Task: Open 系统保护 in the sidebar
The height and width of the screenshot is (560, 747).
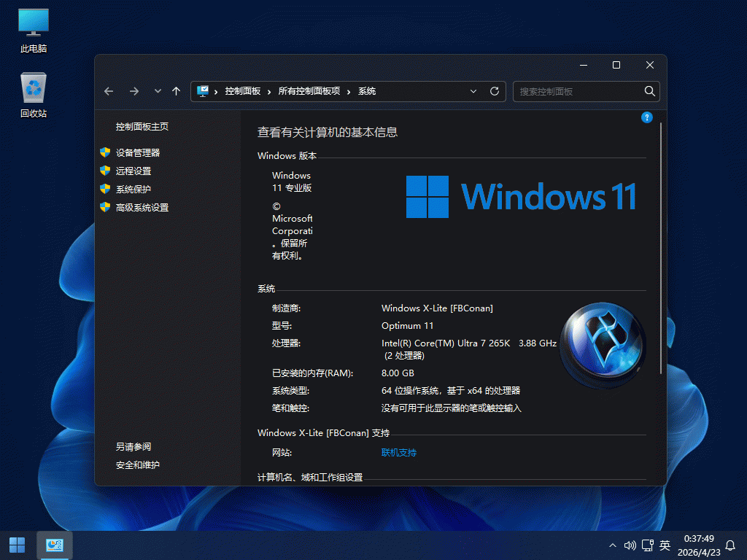Action: [x=133, y=189]
